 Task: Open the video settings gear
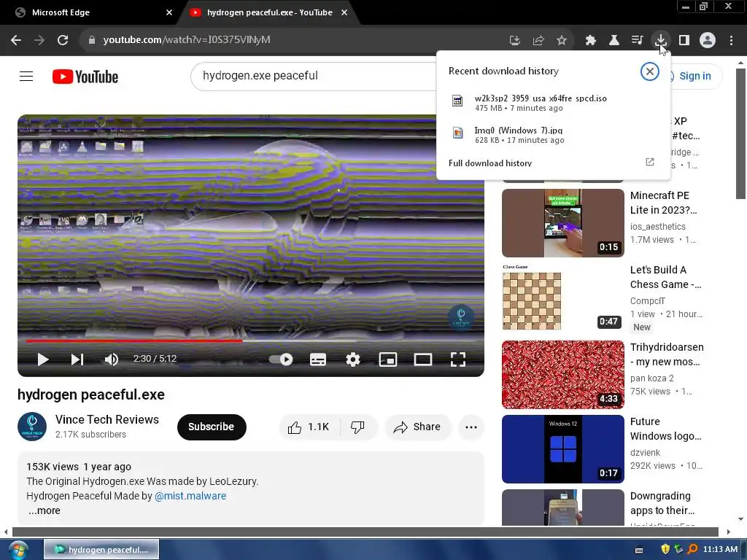[x=352, y=359]
